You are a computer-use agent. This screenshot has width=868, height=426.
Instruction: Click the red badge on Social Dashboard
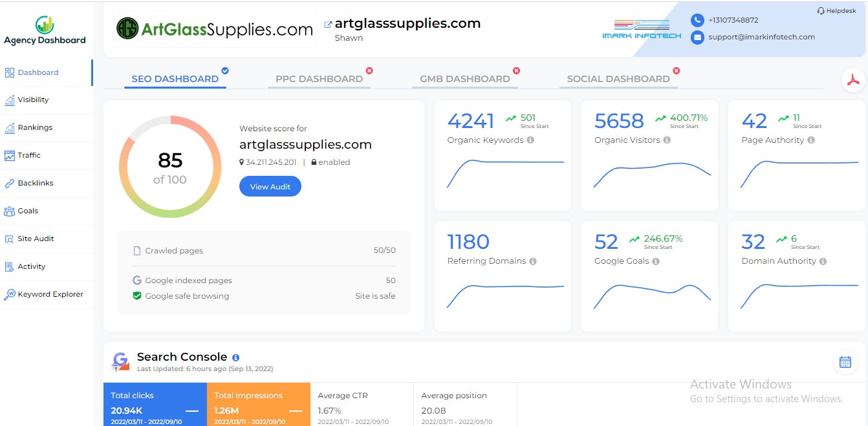676,71
